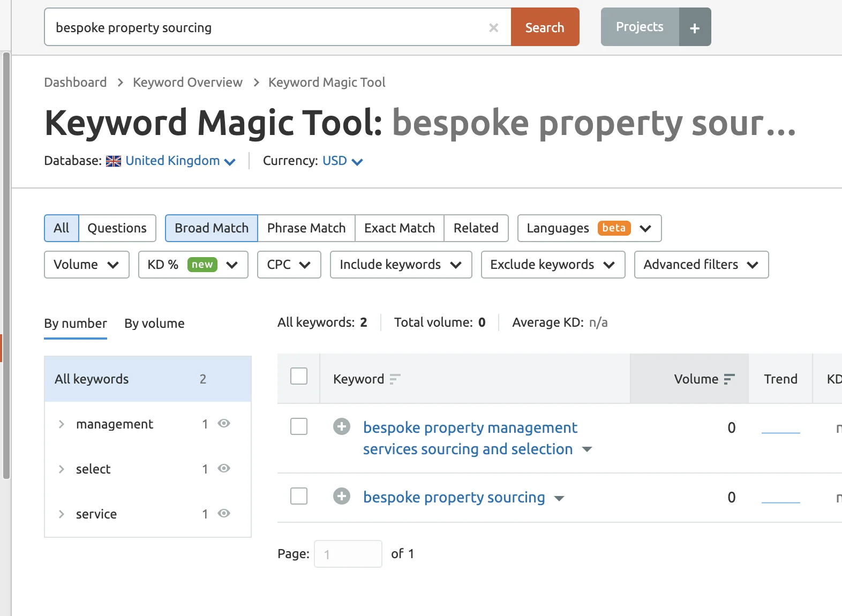Expand the select group chevron
842x616 pixels.
tap(62, 469)
